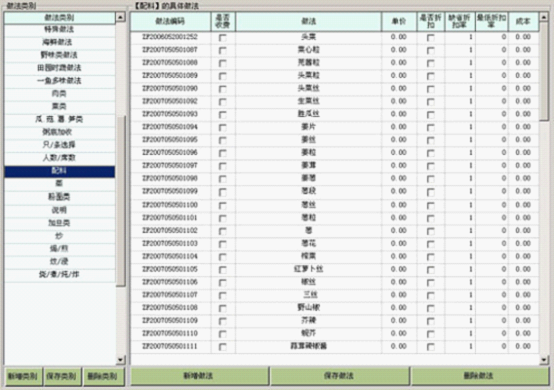554x390 pixels.
Task: Select 菜类 category row
Action: (59, 106)
